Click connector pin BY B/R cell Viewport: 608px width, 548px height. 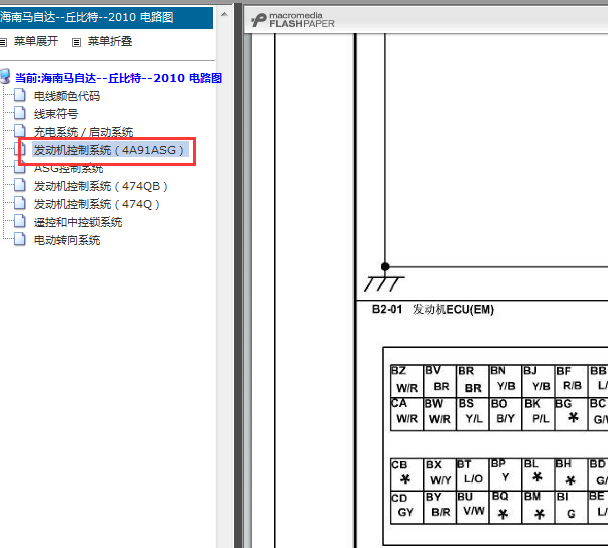coord(440,508)
